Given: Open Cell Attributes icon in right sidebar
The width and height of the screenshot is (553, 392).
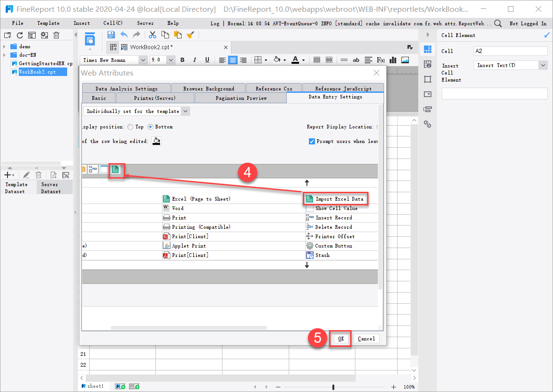Looking at the screenshot, I should pyautogui.click(x=428, y=64).
